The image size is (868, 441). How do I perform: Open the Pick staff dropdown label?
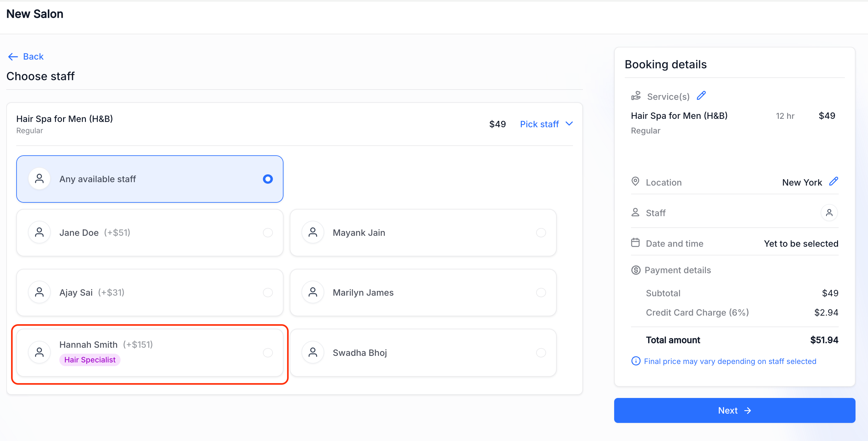point(539,124)
